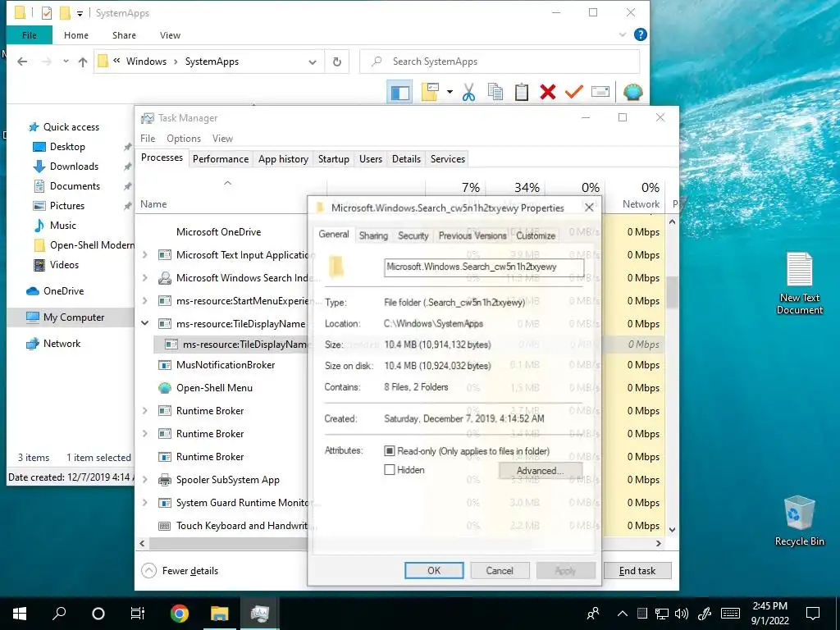
Task: Click the Refresh button next to address bar
Action: pos(337,62)
